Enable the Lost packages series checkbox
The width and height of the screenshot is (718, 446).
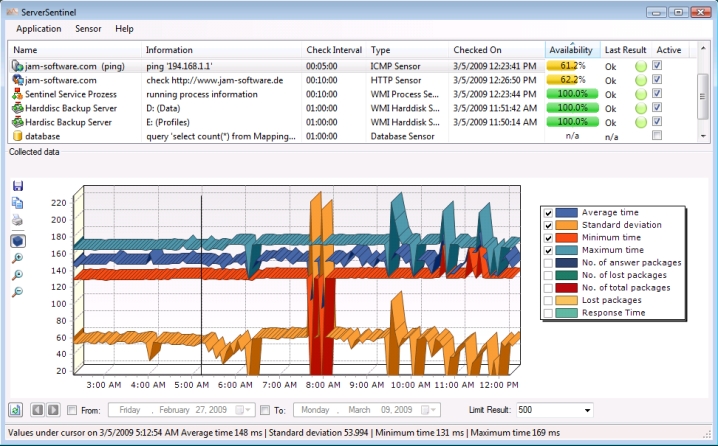point(548,300)
